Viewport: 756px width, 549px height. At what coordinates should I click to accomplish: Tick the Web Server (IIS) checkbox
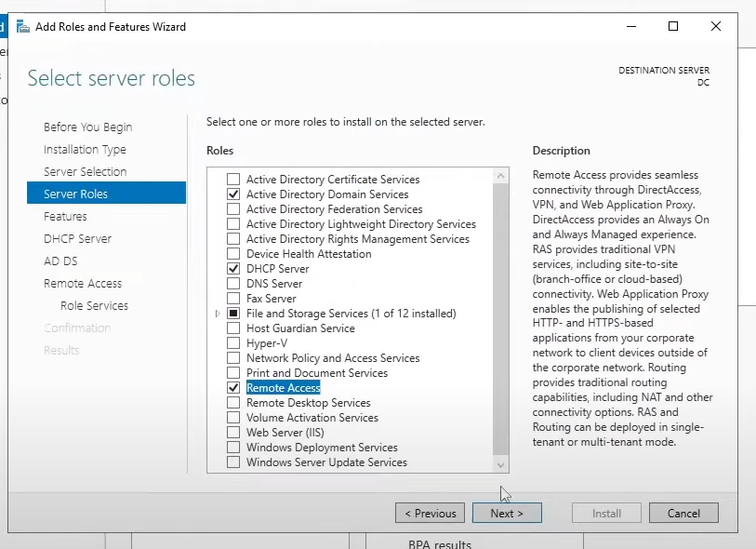(x=233, y=433)
